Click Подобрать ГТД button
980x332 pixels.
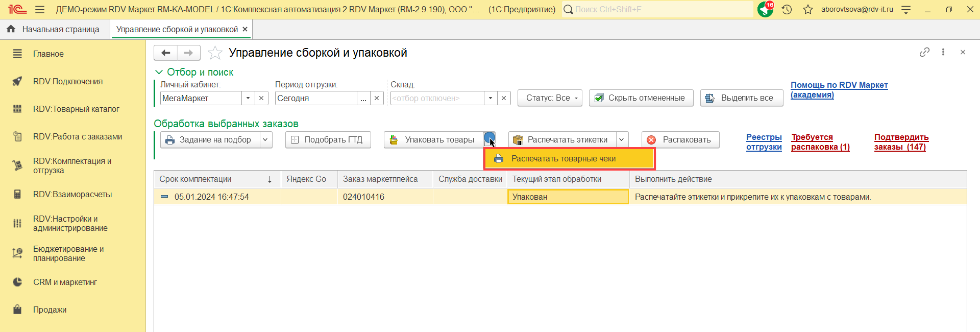click(328, 139)
